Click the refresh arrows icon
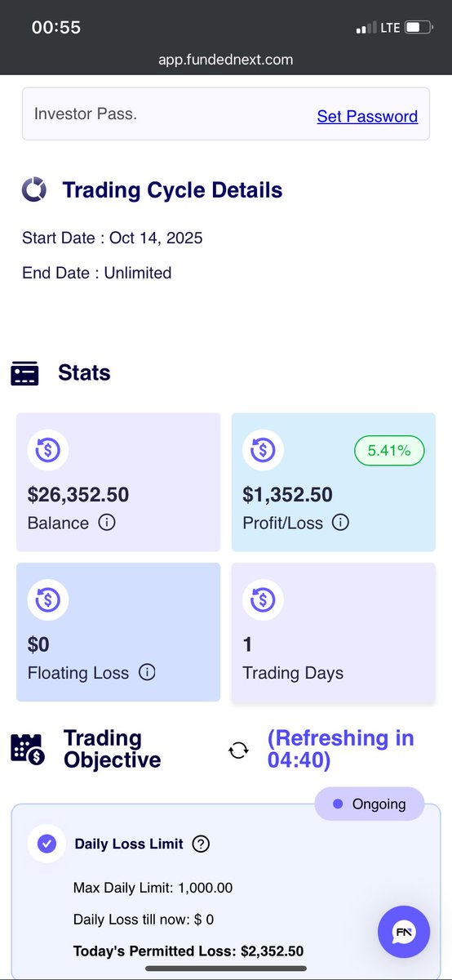Screen dimensions: 452x980 pyautogui.click(x=238, y=750)
